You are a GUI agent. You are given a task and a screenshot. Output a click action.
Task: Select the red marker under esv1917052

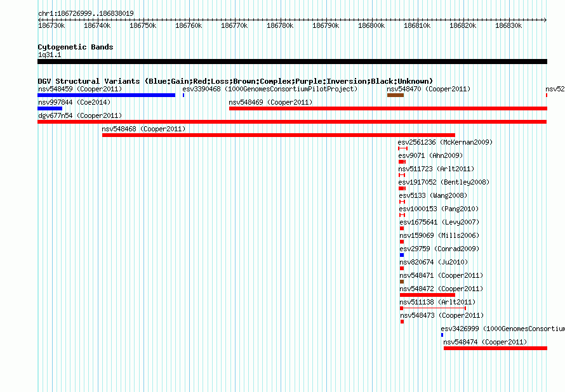tap(402, 188)
